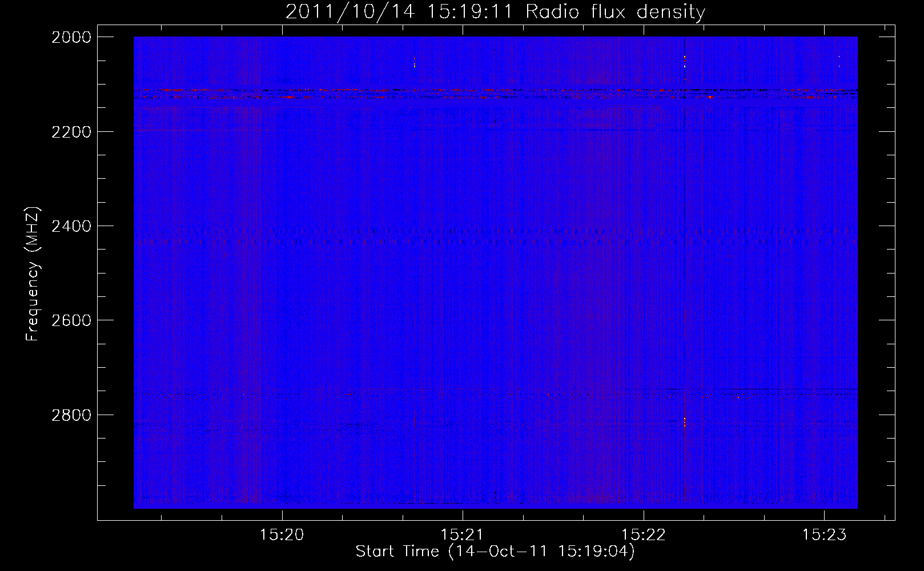Select the 2000 frequency tick label
This screenshot has width=924, height=571.
(71, 37)
